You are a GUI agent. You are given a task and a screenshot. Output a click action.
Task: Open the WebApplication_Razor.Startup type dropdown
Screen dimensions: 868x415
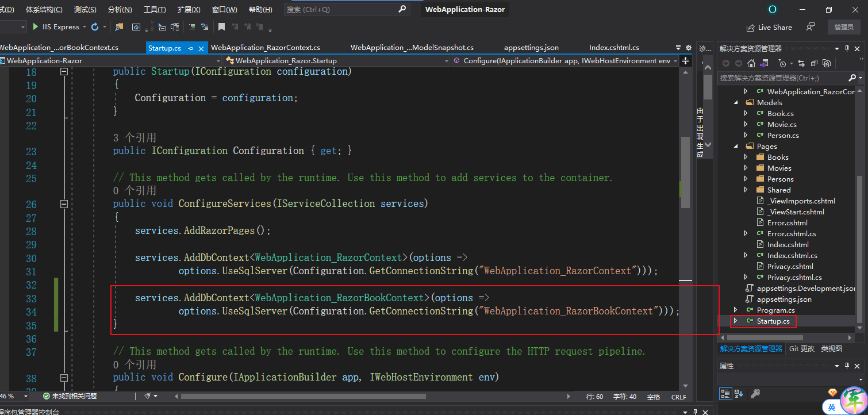pyautogui.click(x=446, y=60)
